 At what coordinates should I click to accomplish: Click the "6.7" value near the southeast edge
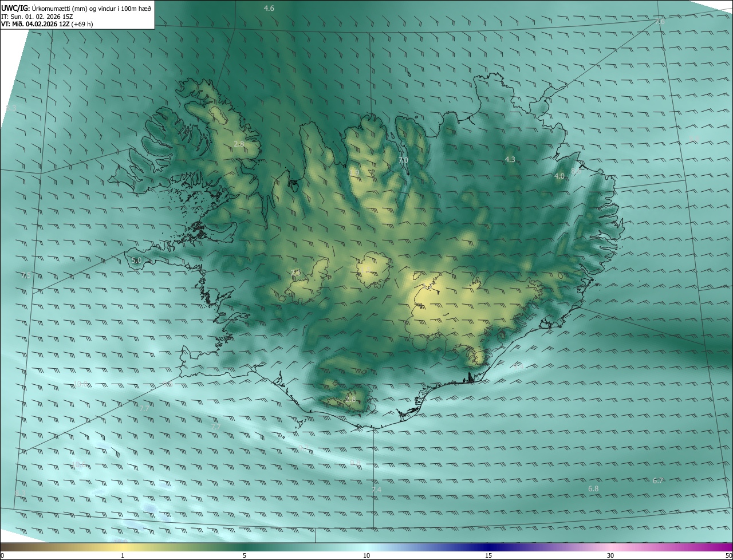[658, 481]
